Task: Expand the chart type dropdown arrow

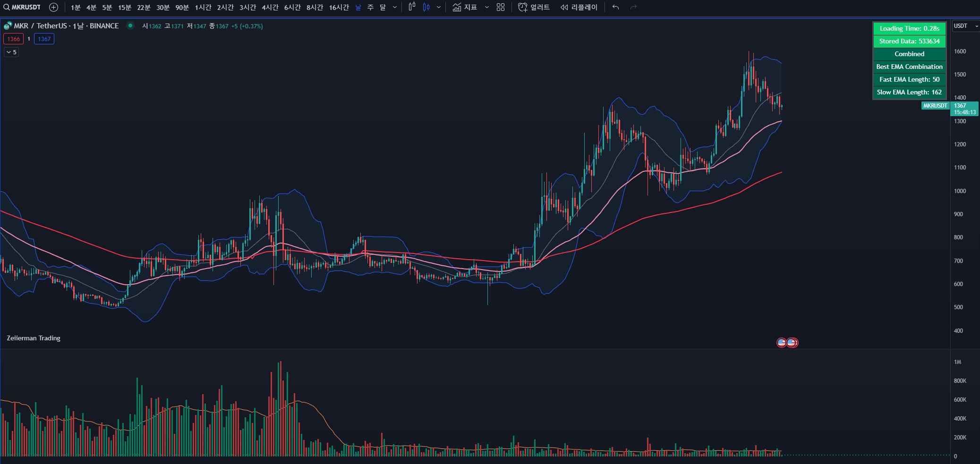Action: 439,7
